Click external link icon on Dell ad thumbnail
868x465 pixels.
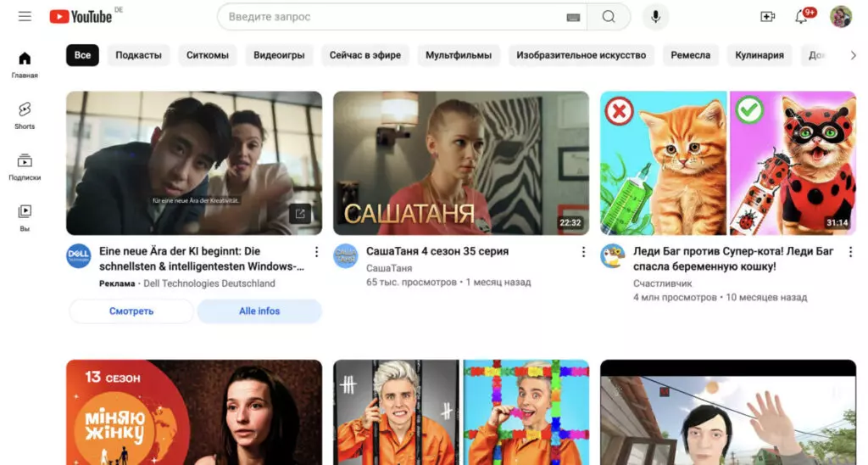point(300,214)
